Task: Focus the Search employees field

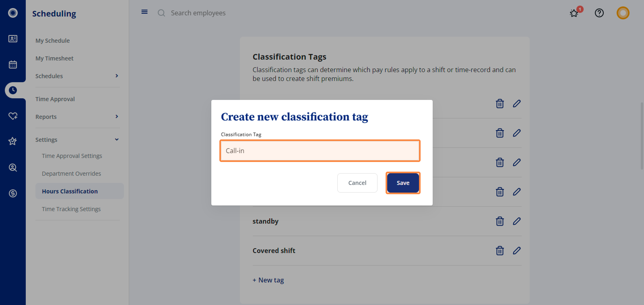Action: click(198, 13)
